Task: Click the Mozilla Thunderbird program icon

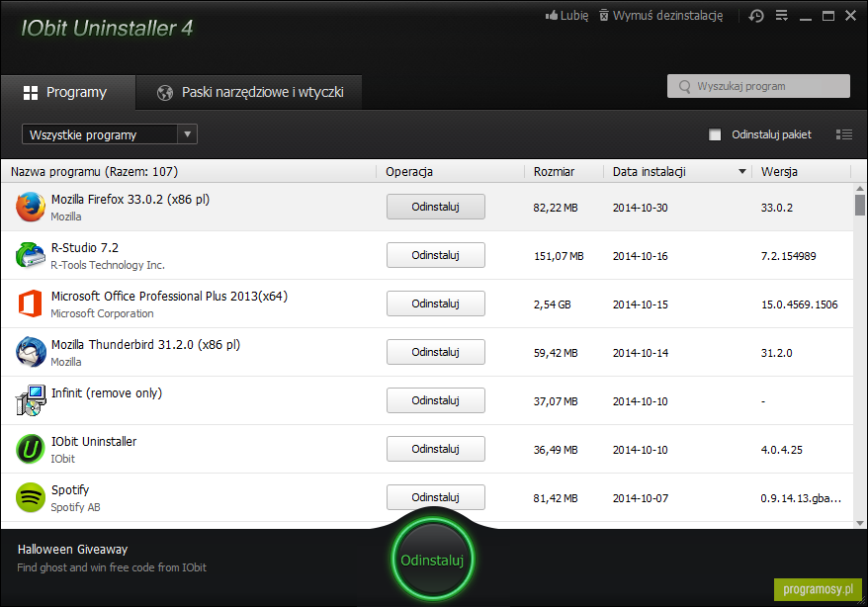Action: click(31, 352)
